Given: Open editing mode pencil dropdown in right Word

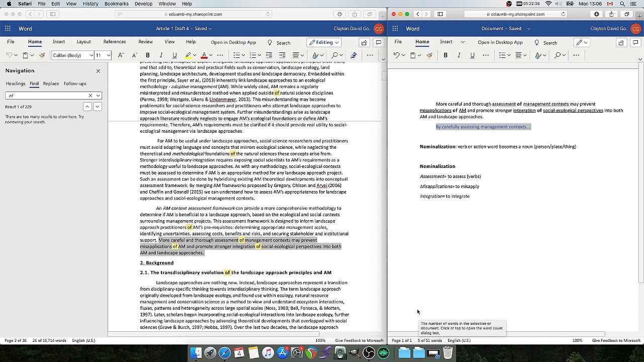Looking at the screenshot, I should pos(582,42).
